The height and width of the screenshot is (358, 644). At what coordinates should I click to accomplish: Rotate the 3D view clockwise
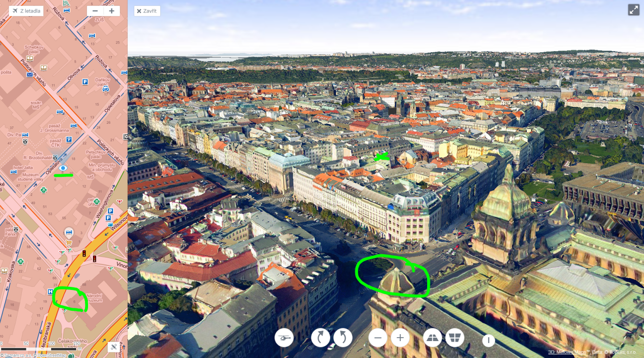point(321,338)
